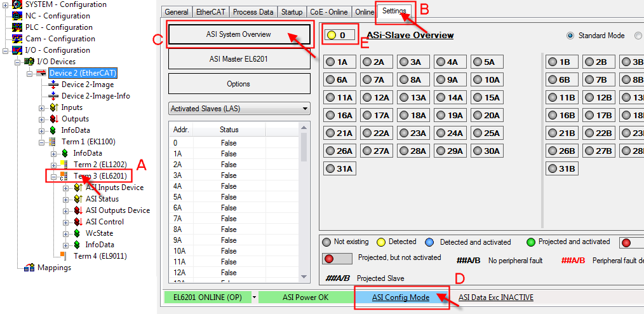Collapse the Term 3 (EL6201) node

coord(54,177)
